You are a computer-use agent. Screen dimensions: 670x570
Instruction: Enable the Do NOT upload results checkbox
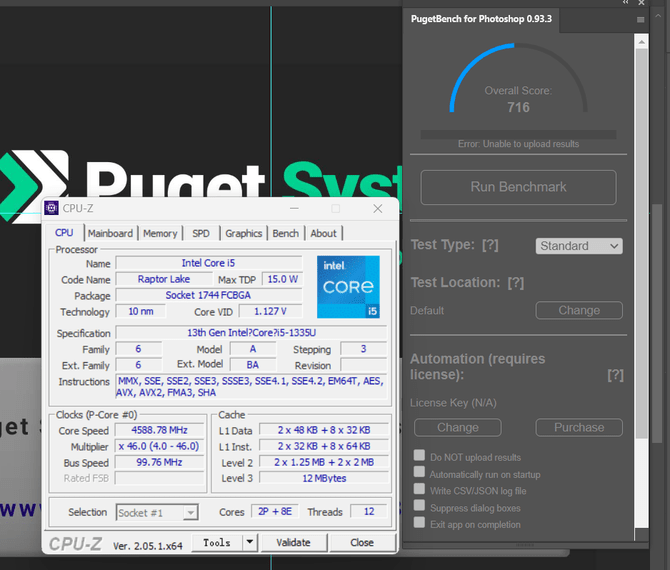coord(419,457)
